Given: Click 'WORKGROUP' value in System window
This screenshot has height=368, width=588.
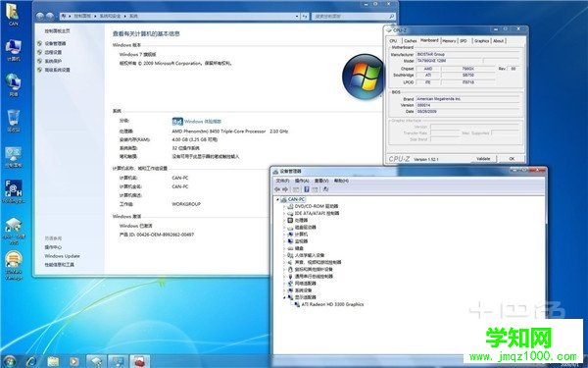Looking at the screenshot, I should (186, 204).
